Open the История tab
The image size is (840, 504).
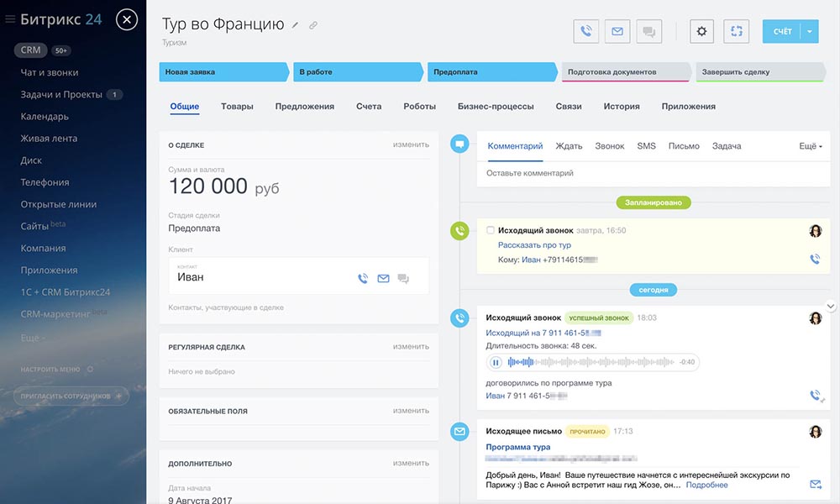(x=621, y=107)
